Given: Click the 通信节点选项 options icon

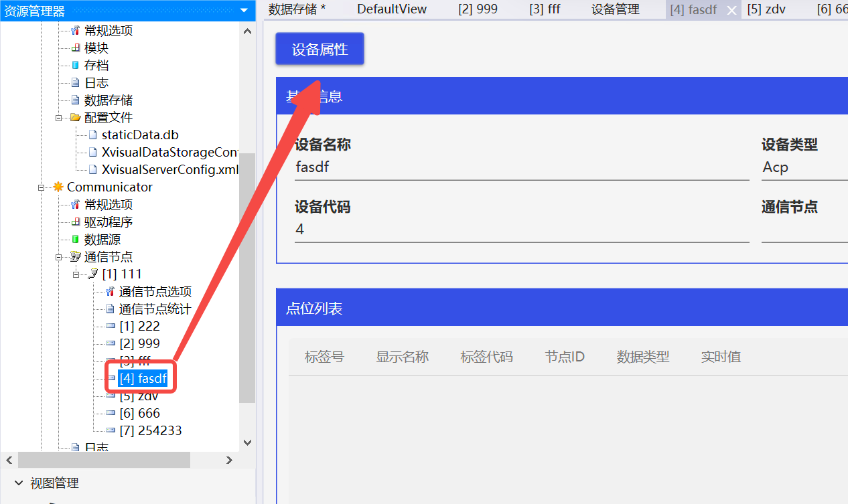Looking at the screenshot, I should [x=111, y=292].
